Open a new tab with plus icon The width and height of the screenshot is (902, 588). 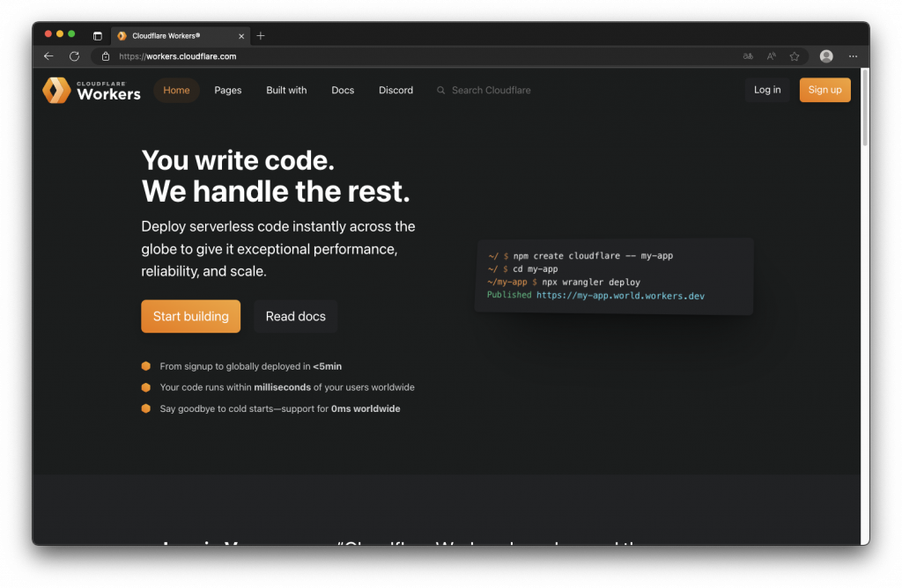261,35
